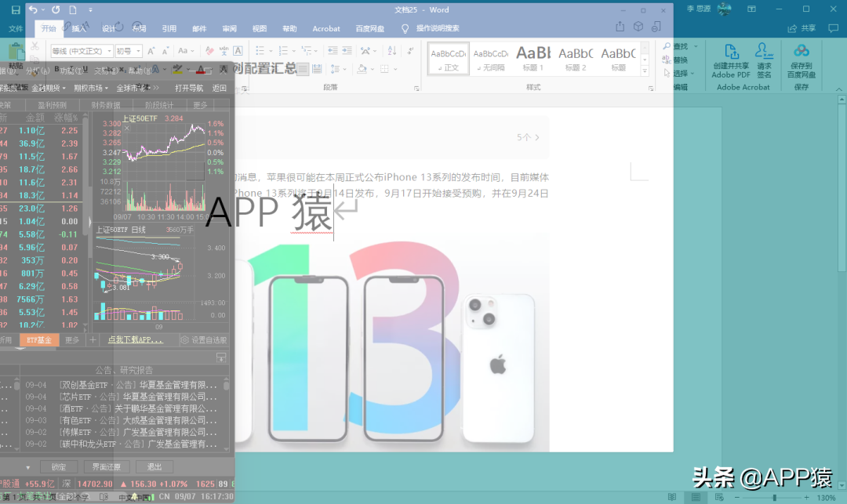847x504 pixels.
Task: Open the 芯片ETF announcement row
Action: pos(121,397)
